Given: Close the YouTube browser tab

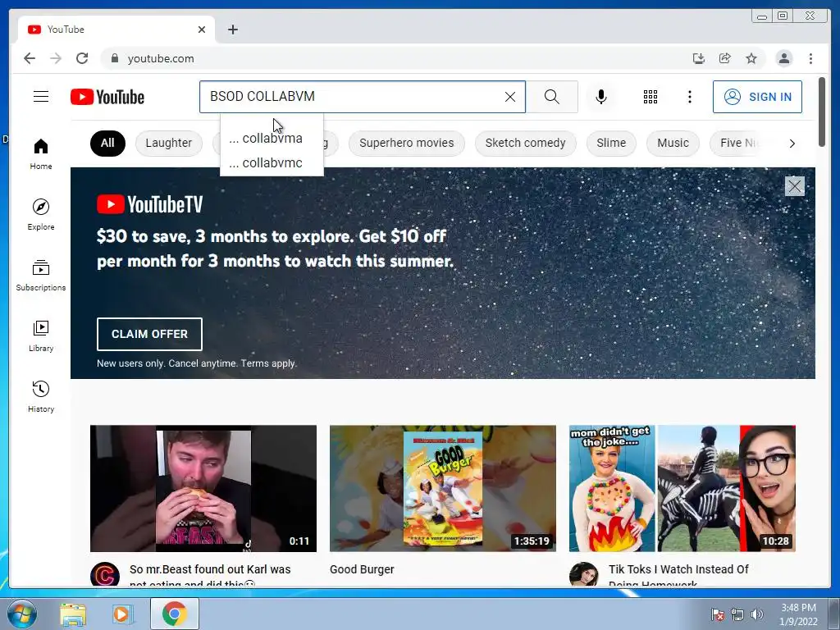Looking at the screenshot, I should 202,30.
